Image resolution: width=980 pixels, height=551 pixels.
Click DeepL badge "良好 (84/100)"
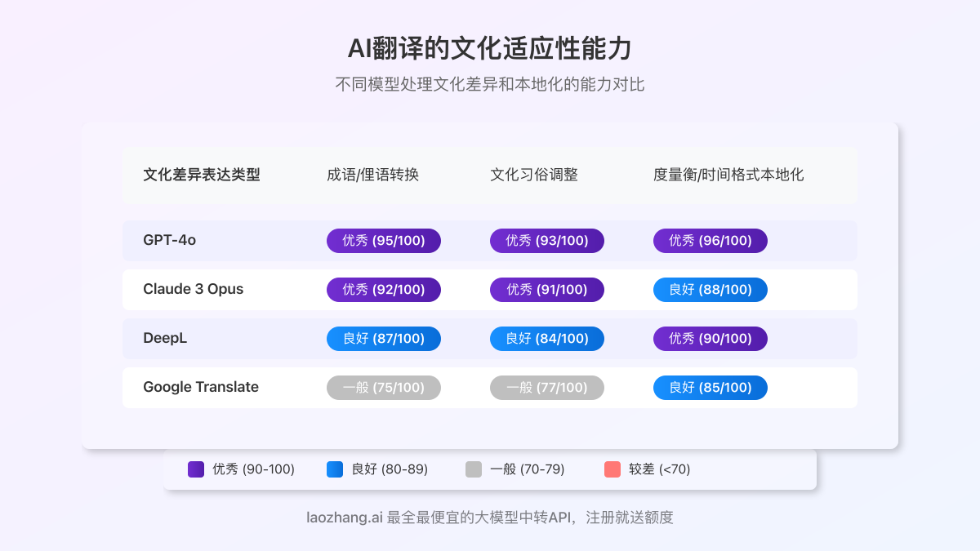pyautogui.click(x=547, y=339)
